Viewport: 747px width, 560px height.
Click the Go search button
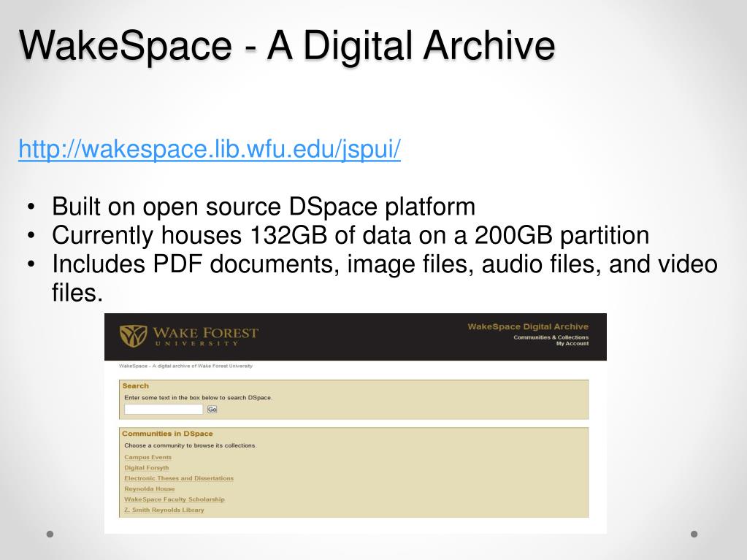(212, 410)
